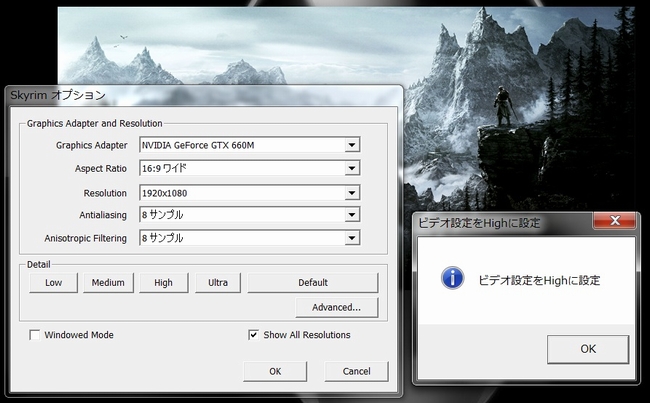Click the message text ビデオ設定をHighに設定
This screenshot has height=403, width=650.
(x=539, y=281)
